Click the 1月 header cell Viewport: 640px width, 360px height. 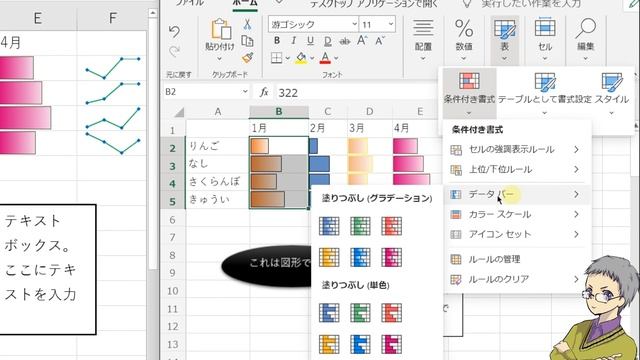(x=279, y=128)
